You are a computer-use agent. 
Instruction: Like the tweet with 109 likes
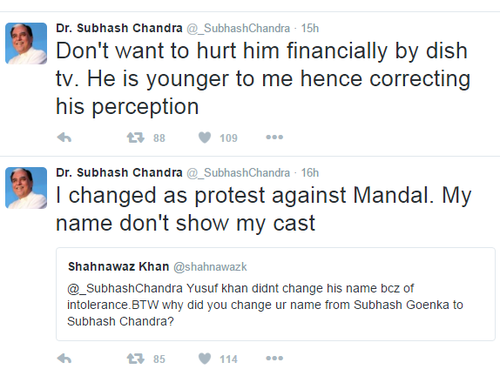pos(205,137)
